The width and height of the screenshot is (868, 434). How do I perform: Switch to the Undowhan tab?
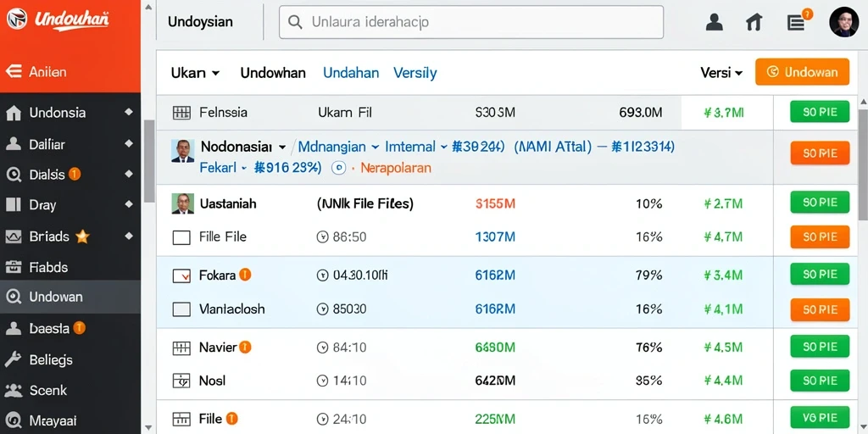pos(273,73)
